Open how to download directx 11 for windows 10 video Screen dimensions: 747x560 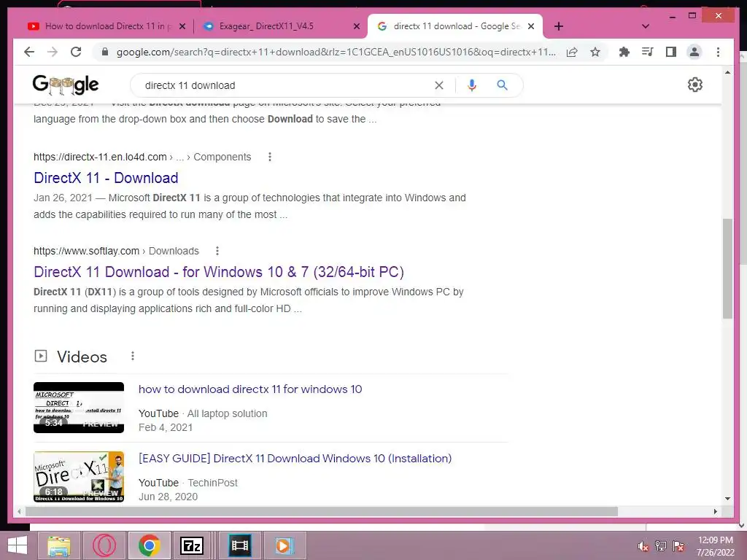[250, 389]
